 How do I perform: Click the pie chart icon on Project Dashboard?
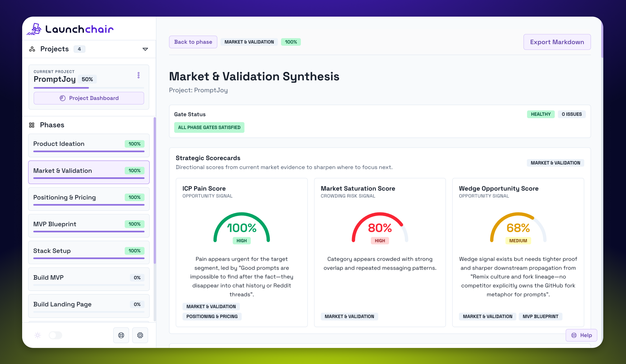click(x=62, y=98)
